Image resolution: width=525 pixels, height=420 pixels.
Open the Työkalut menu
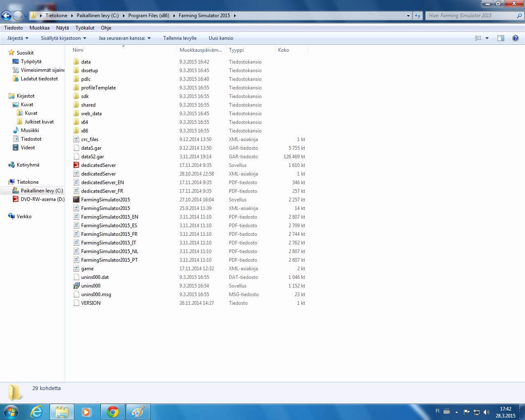pos(85,28)
